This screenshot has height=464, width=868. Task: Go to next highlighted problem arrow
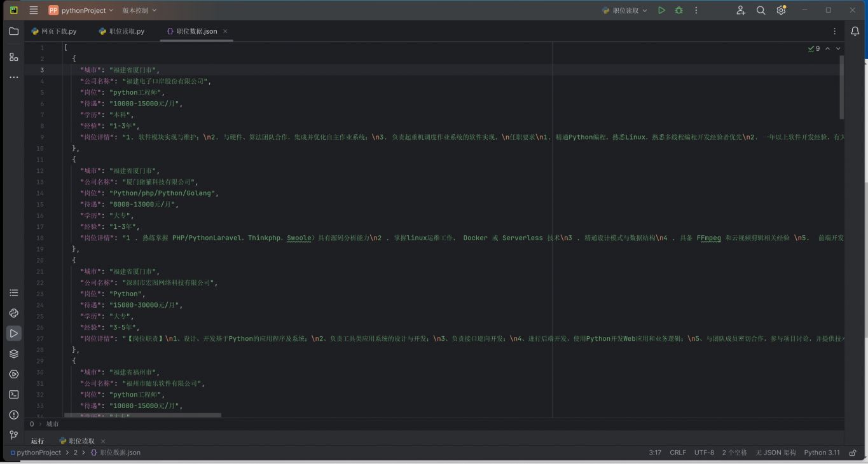click(x=838, y=48)
